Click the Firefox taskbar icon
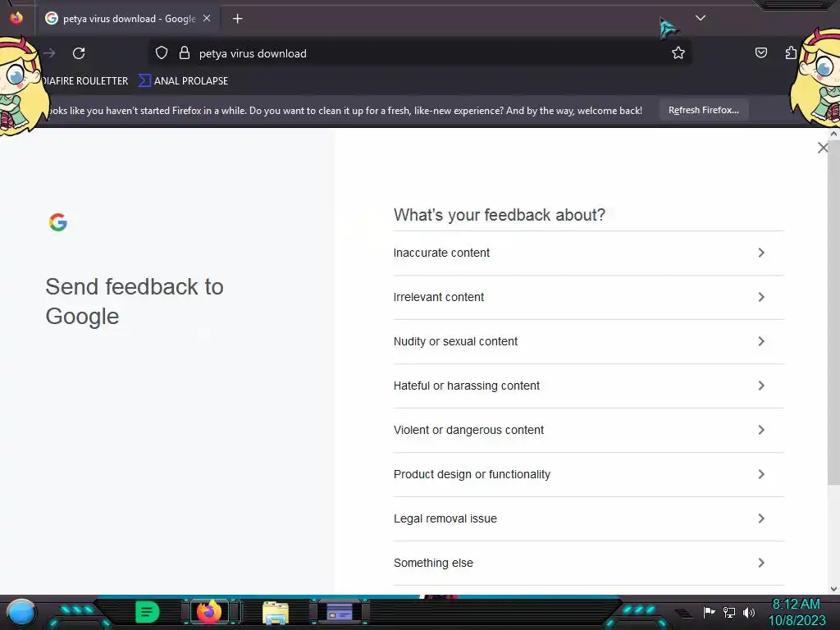The height and width of the screenshot is (630, 840). pos(209,612)
